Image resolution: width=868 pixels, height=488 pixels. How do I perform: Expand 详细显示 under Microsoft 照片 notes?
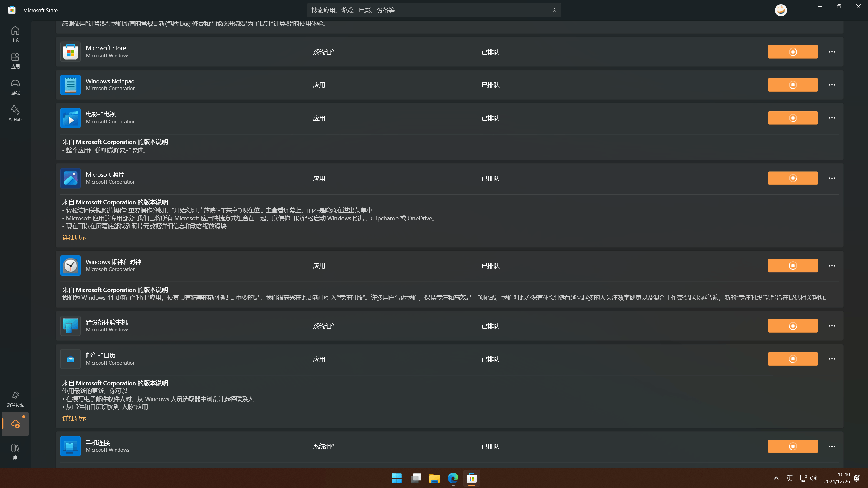tap(74, 237)
